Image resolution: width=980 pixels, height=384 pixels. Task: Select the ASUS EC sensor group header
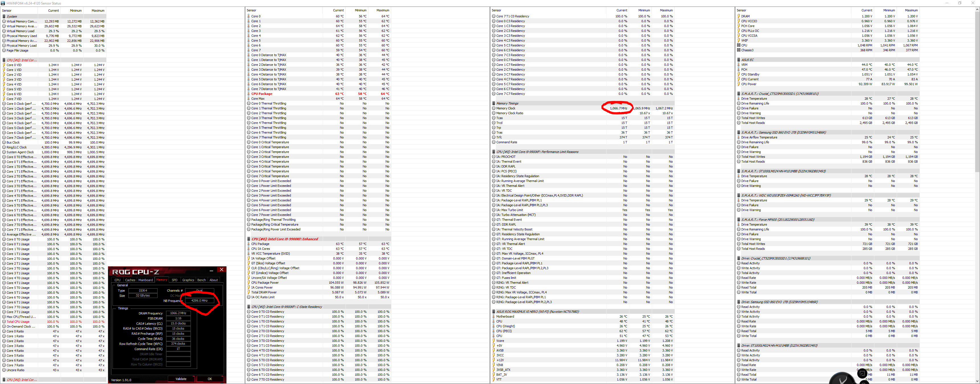click(x=748, y=60)
